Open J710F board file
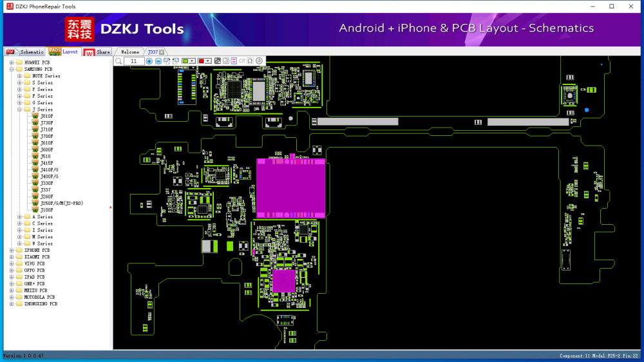Screen dimensions: 644x362 (x=46, y=129)
